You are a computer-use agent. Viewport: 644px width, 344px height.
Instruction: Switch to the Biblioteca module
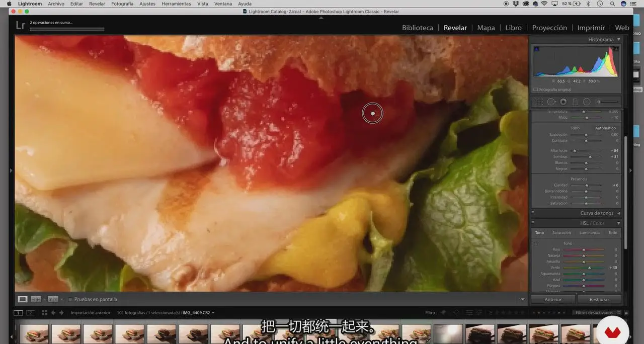pyautogui.click(x=418, y=28)
